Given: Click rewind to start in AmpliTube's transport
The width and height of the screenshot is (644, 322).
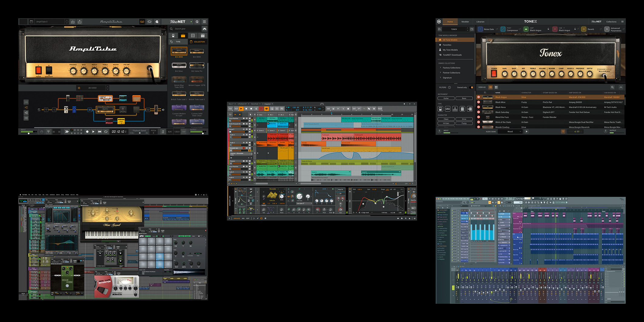Looking at the screenshot, I should coord(99,132).
